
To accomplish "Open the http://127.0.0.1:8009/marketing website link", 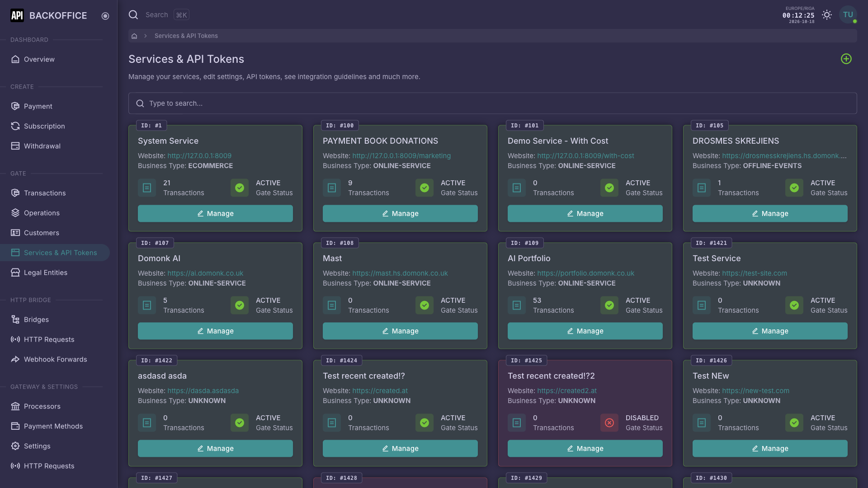I will (401, 156).
